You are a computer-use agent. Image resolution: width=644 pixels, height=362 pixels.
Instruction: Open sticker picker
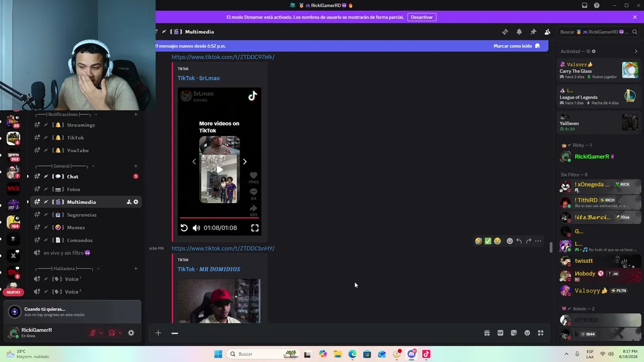point(514,333)
